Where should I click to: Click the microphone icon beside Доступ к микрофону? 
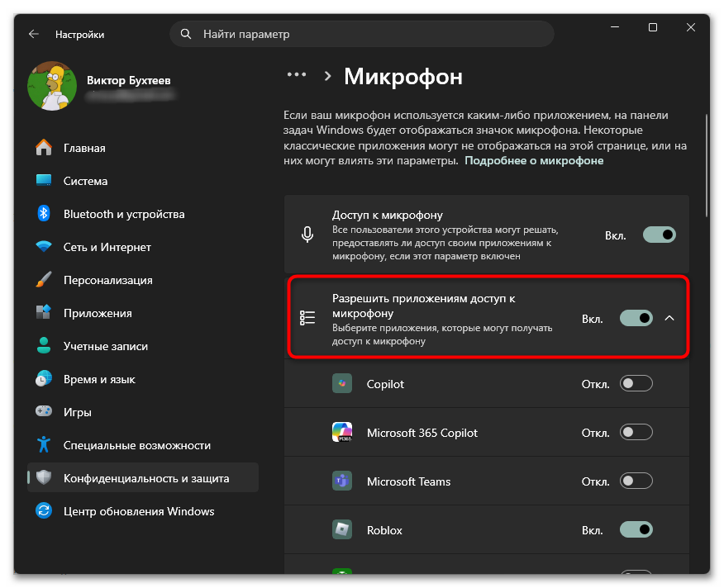coord(307,235)
